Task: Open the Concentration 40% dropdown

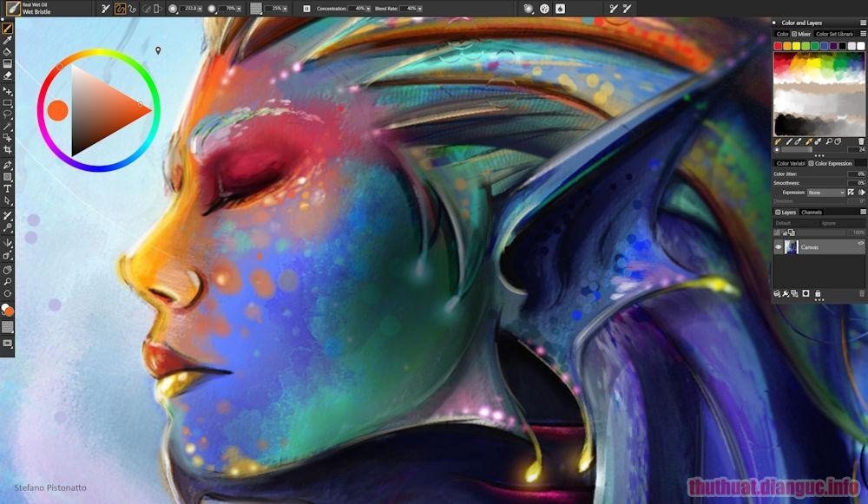Action: [x=368, y=9]
